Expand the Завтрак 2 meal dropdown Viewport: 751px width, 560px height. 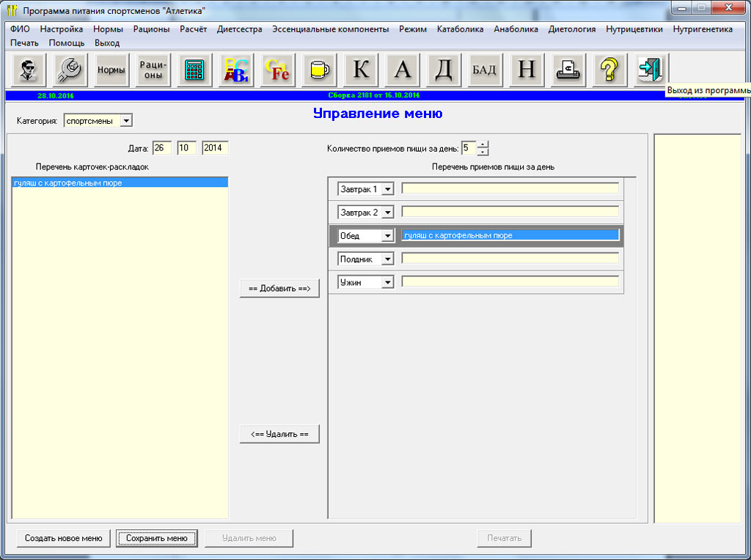(388, 212)
